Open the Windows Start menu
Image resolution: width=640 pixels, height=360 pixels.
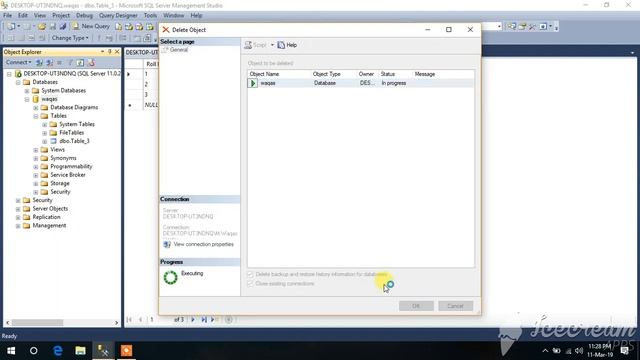11,351
